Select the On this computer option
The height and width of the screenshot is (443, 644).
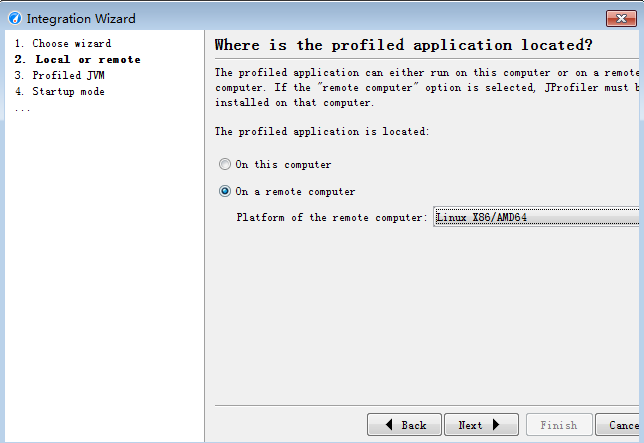point(225,164)
